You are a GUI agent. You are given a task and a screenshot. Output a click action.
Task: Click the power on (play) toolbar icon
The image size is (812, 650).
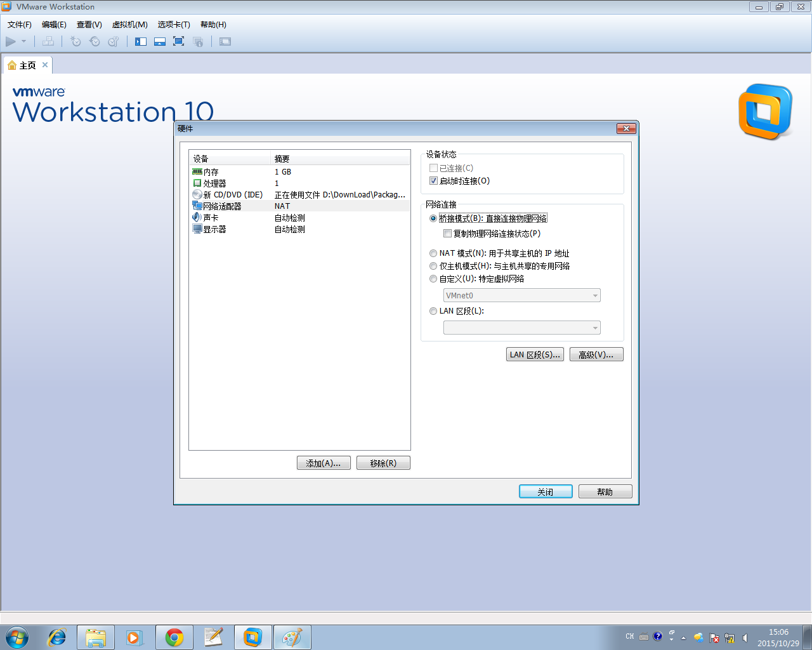pyautogui.click(x=11, y=41)
